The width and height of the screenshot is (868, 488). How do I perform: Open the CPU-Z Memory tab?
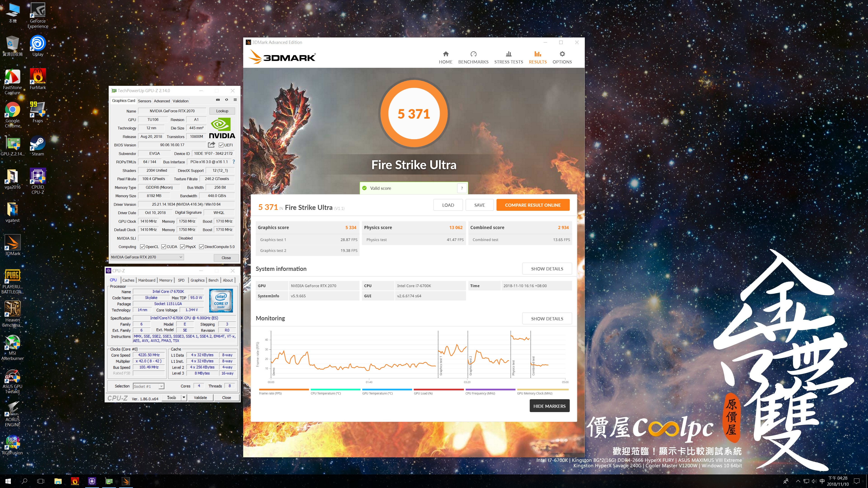tap(165, 280)
